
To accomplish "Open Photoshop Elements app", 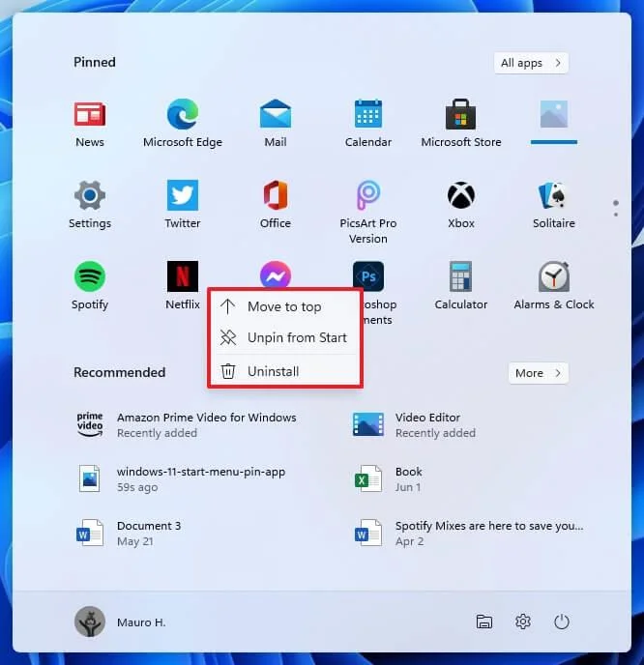I will 368,275.
